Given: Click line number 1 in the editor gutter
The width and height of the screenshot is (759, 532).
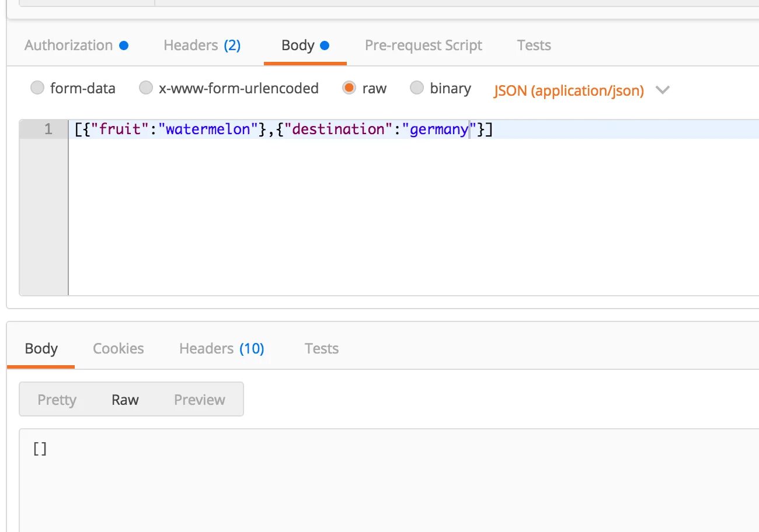Looking at the screenshot, I should pyautogui.click(x=48, y=129).
